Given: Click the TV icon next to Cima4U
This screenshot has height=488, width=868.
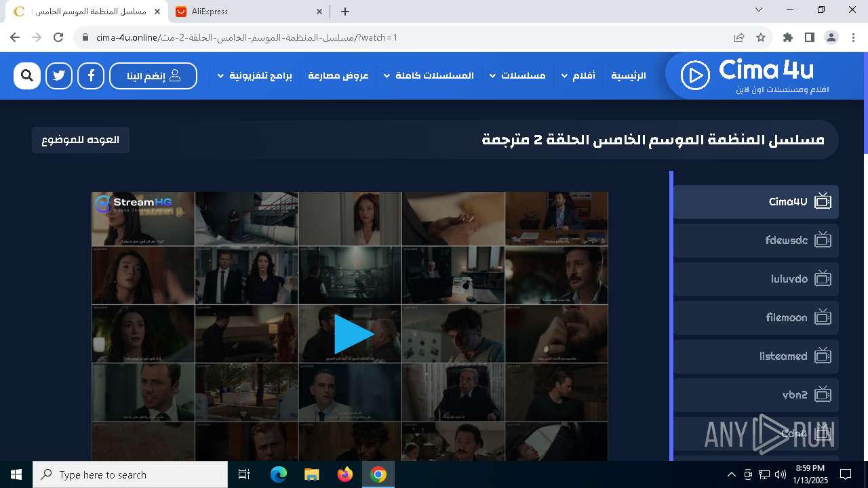Looking at the screenshot, I should [x=823, y=201].
